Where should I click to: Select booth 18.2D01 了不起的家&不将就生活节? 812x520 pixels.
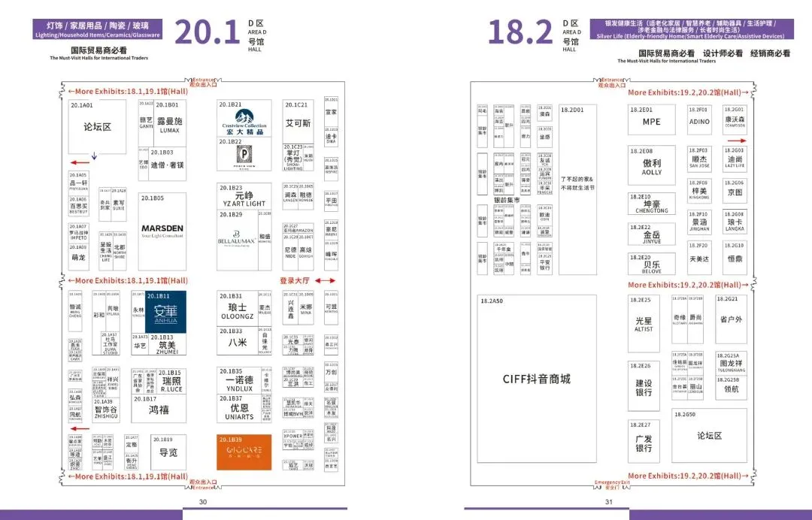(x=577, y=190)
